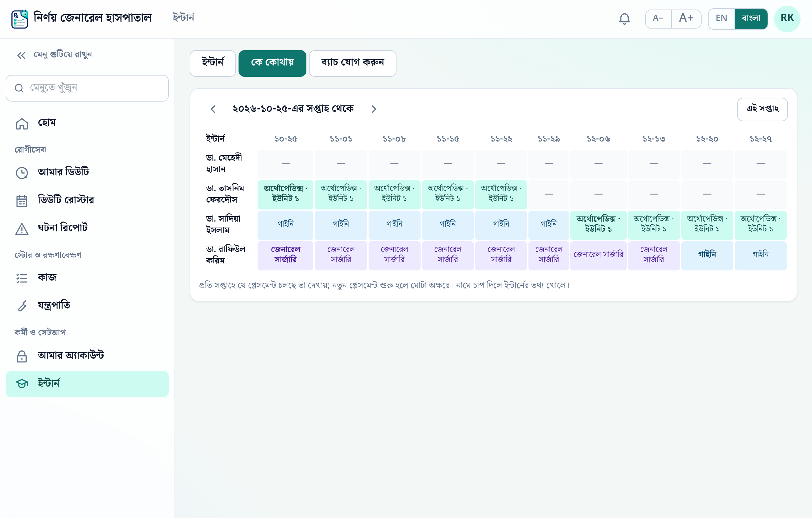
Task: Open intern ডা. তাসনিম ফেরদৌস's details
Action: 225,194
